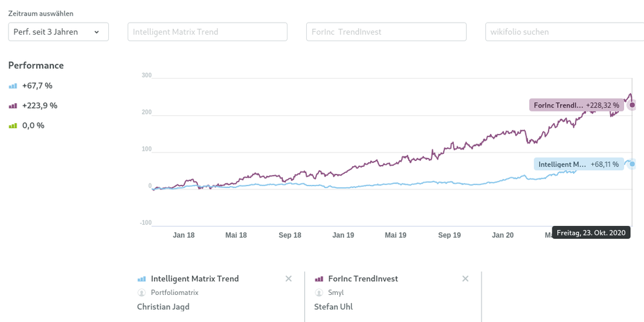Screen dimensions: 644x322
Task: Click trader name 'Christian Jagd'
Action: 163,307
